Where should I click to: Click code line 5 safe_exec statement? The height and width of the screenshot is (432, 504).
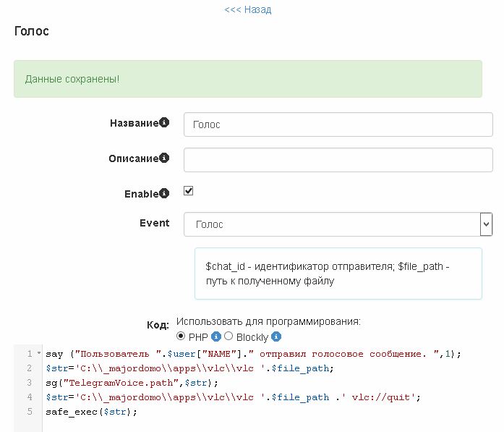tap(91, 411)
